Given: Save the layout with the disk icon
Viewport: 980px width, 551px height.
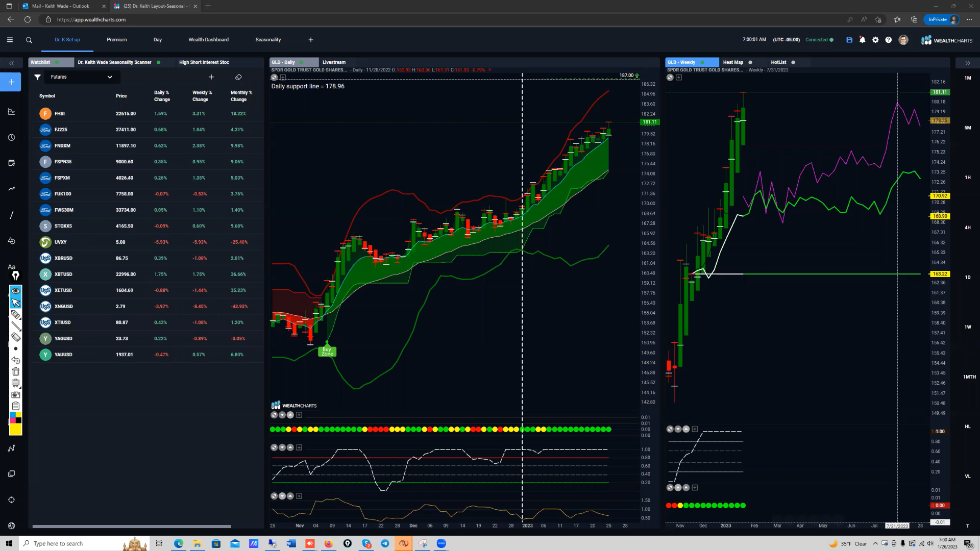Looking at the screenshot, I should (x=849, y=40).
